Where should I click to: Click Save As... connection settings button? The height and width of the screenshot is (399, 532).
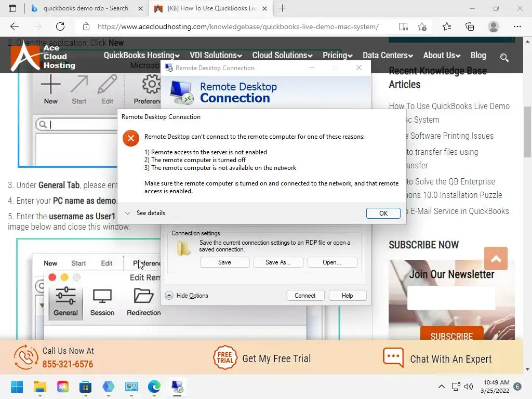(x=278, y=262)
